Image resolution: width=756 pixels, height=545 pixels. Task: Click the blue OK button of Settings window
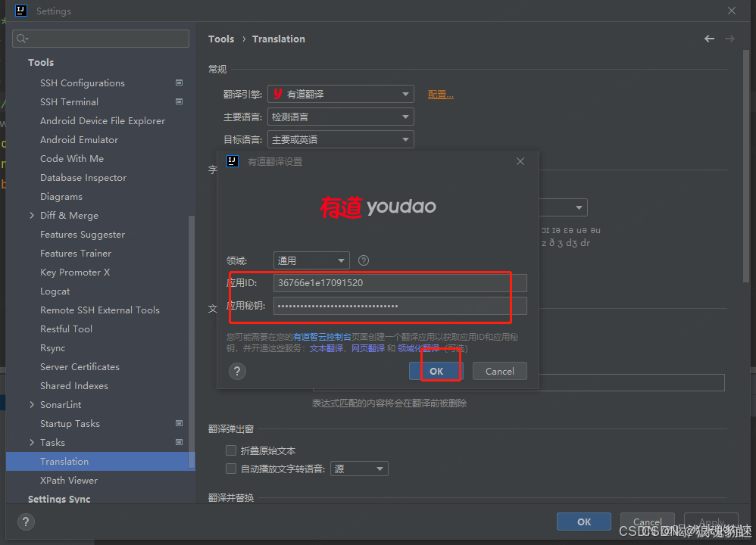584,522
